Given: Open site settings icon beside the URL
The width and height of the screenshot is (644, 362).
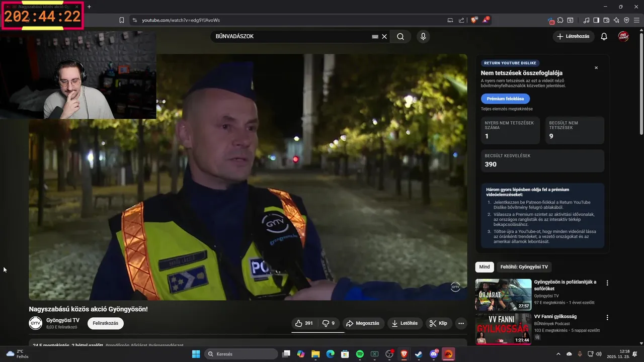Looking at the screenshot, I should pos(134,20).
